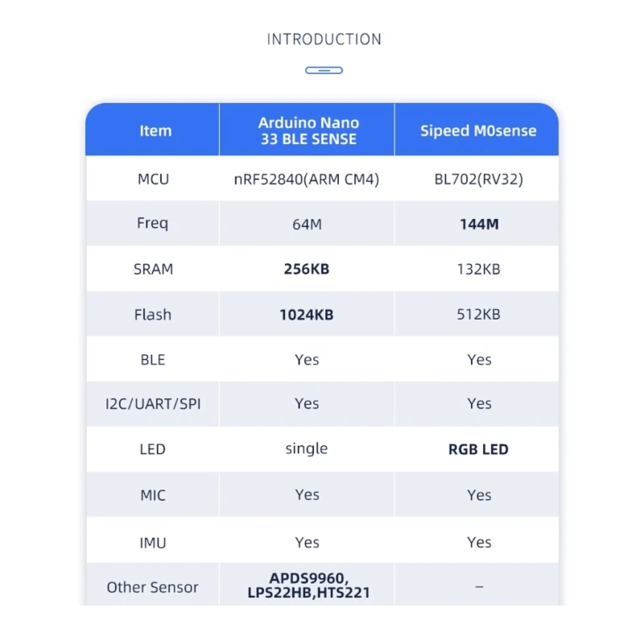Click the 64M frequency value
The width and height of the screenshot is (644, 644).
pyautogui.click(x=307, y=225)
